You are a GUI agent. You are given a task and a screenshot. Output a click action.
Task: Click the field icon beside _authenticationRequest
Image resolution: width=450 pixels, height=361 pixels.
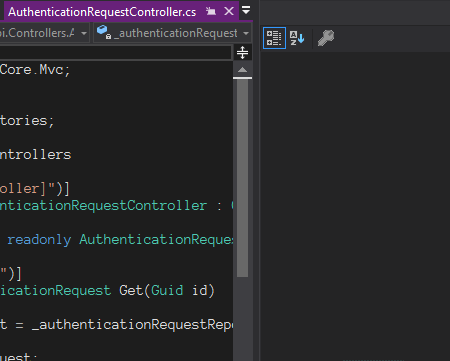(104, 32)
